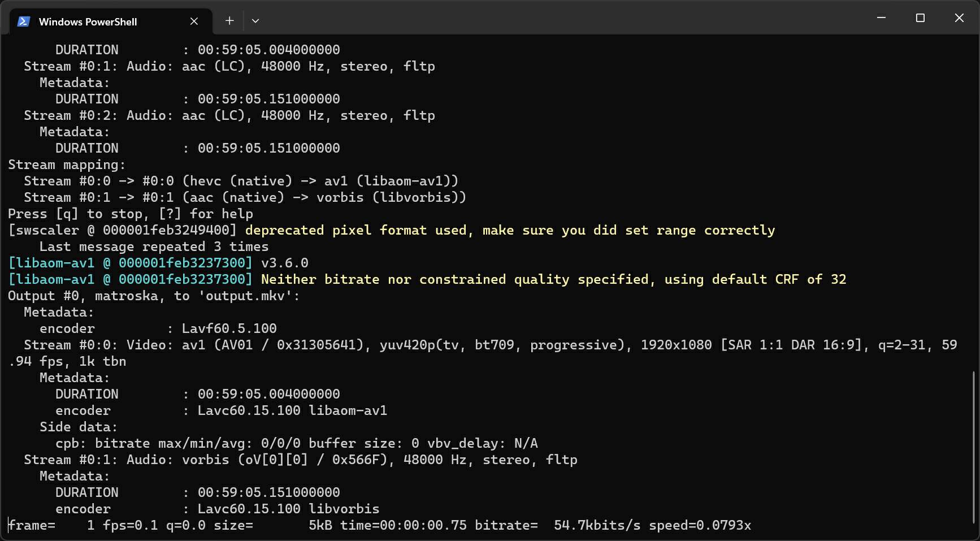Click the 1920x1080 resolution text

[x=676, y=345]
